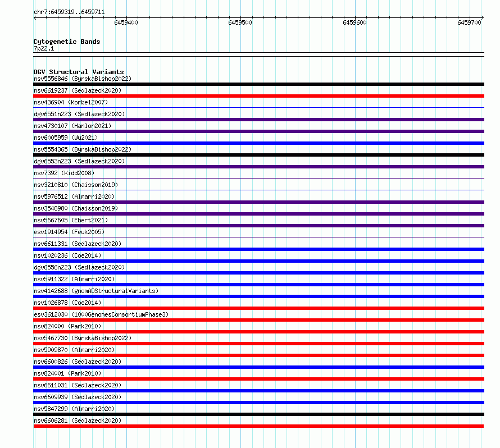Screen dimensions: 500x448
Task: Select nsv6606281 (Sedlazeck2020) label
Action: click(78, 420)
